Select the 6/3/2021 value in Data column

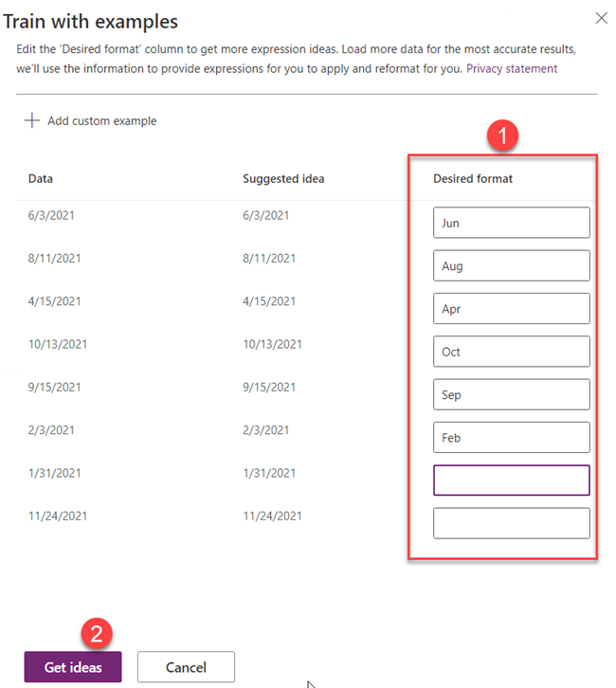coord(51,215)
